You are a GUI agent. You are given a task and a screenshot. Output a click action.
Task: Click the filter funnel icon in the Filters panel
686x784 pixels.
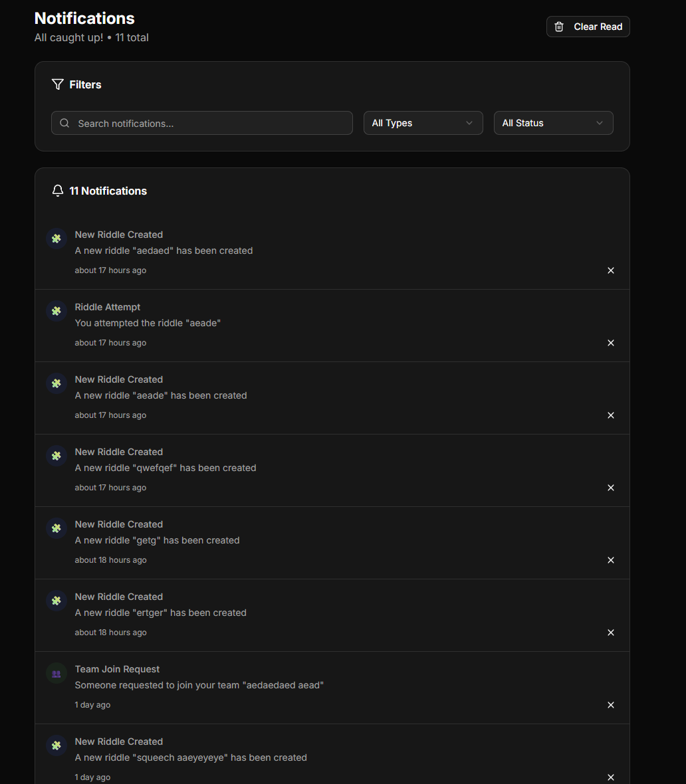57,84
